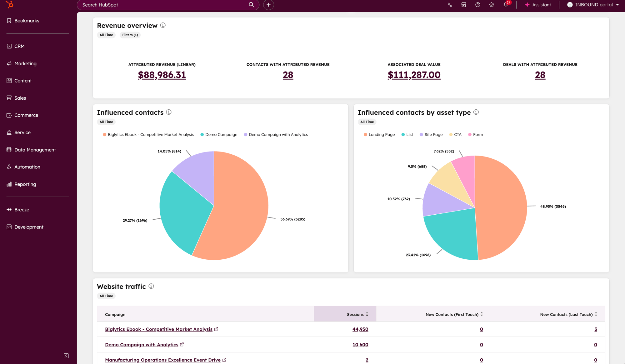Click the info icon beside Revenue overview

(x=163, y=25)
